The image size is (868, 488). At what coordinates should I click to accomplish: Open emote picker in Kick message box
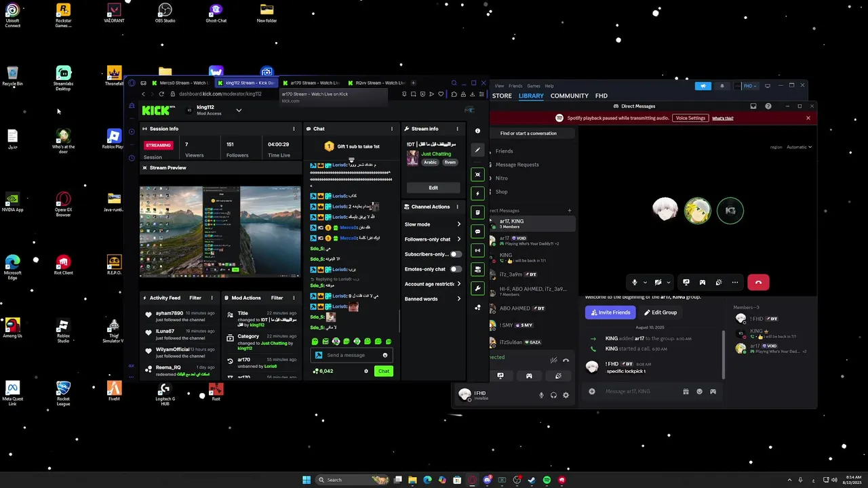(384, 355)
